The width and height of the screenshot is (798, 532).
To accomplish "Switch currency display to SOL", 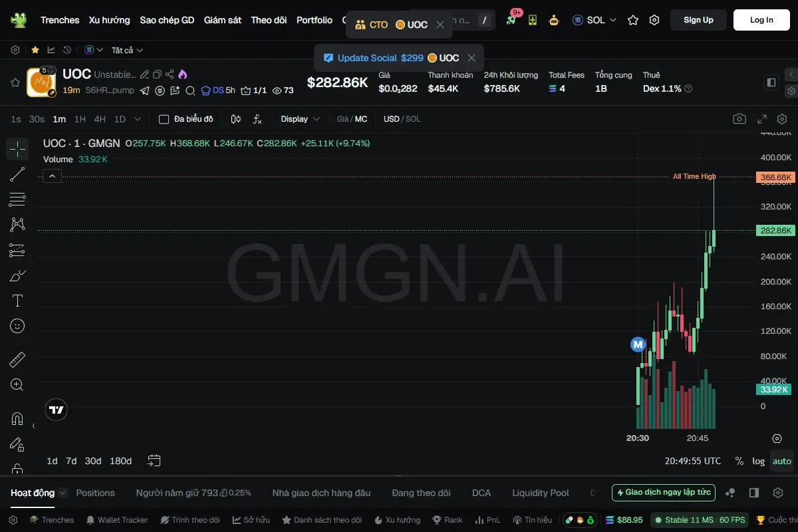I will [x=414, y=119].
